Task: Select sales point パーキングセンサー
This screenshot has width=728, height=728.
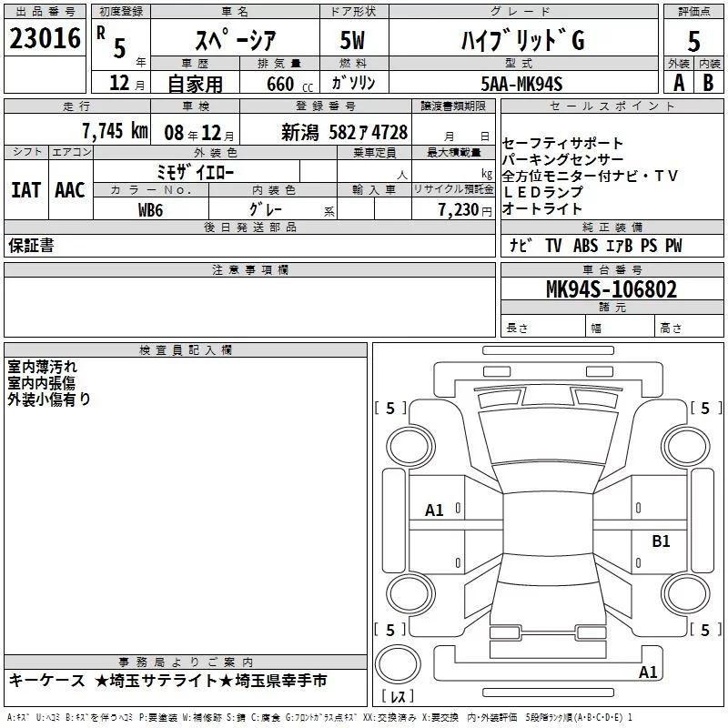Action: click(562, 159)
